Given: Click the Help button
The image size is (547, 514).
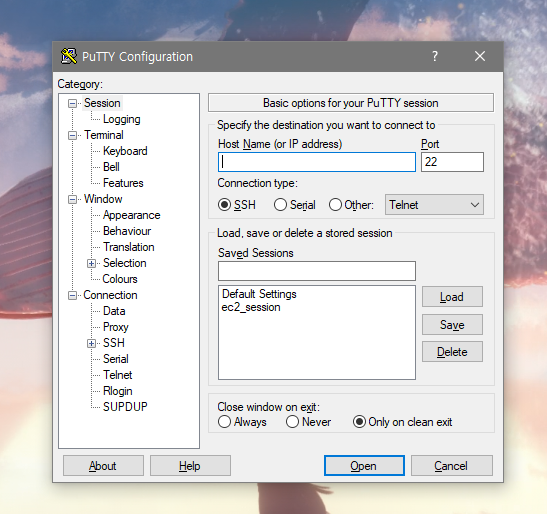Looking at the screenshot, I should point(190,466).
